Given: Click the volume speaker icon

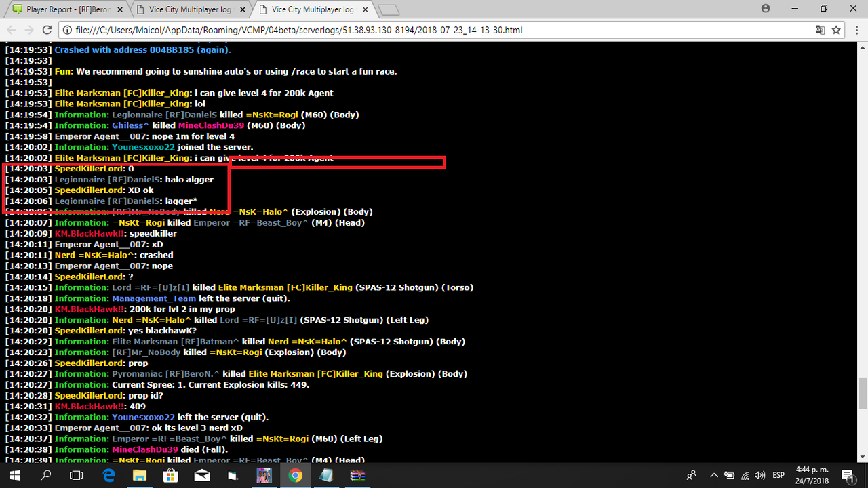Looking at the screenshot, I should pyautogui.click(x=759, y=476).
